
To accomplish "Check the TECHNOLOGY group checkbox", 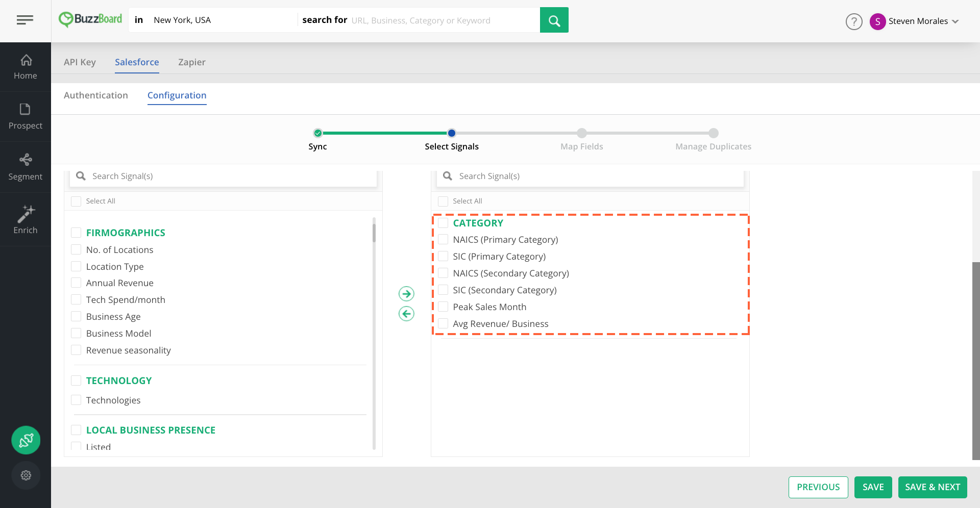I will pos(76,380).
